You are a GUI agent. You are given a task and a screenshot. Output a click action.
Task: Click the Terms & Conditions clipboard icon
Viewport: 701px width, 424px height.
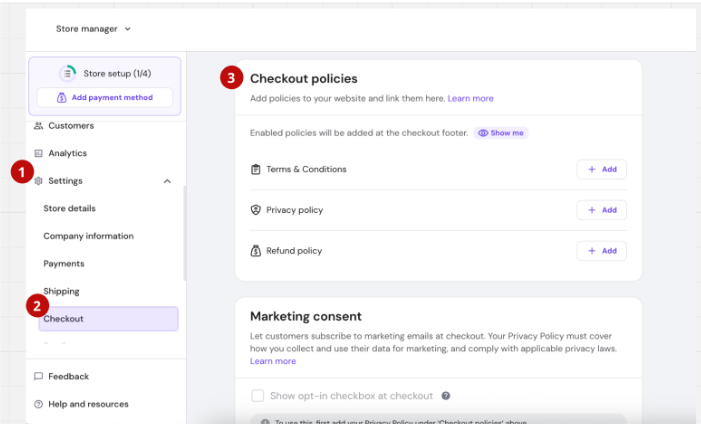click(x=256, y=170)
